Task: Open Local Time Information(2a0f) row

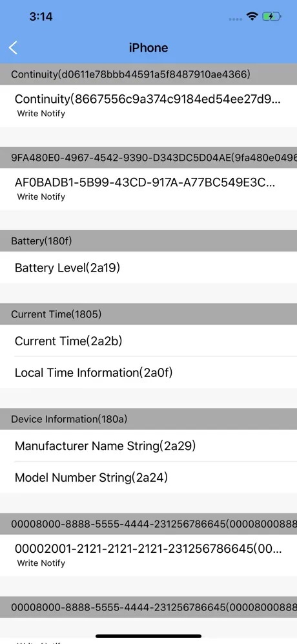Action: pyautogui.click(x=148, y=372)
